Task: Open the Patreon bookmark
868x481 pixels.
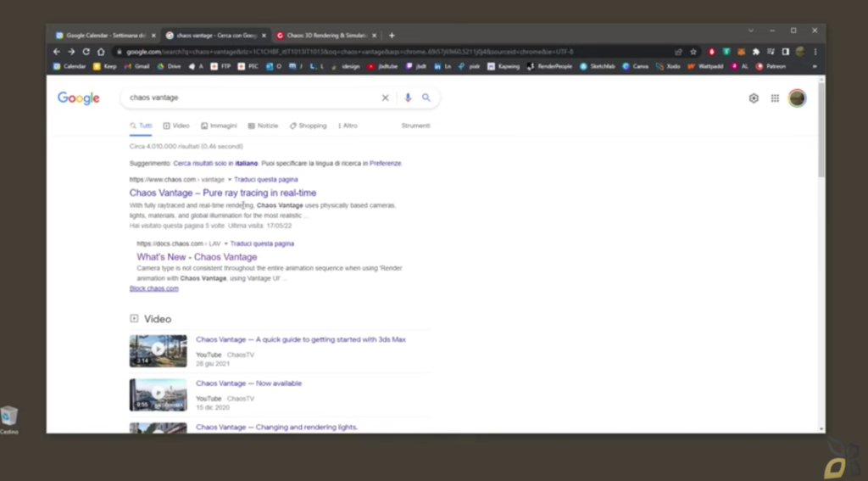Action: tap(771, 66)
